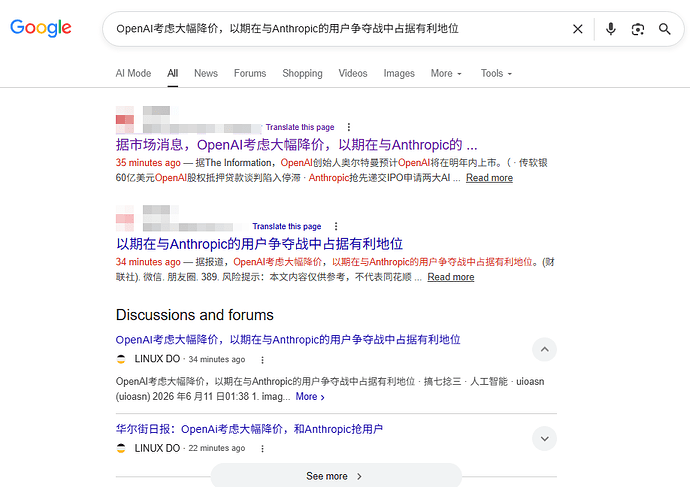Click first result's blurred site favicon
The width and height of the screenshot is (690, 487).
(x=125, y=120)
